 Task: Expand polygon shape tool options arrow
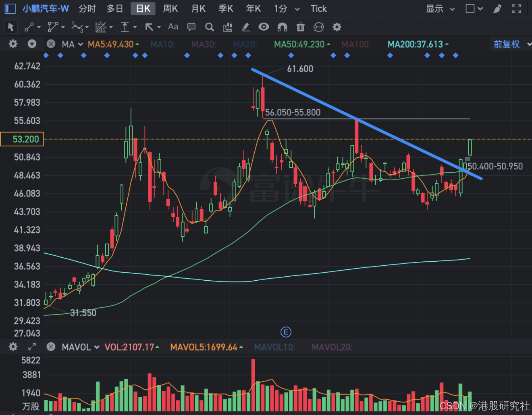(63, 27)
